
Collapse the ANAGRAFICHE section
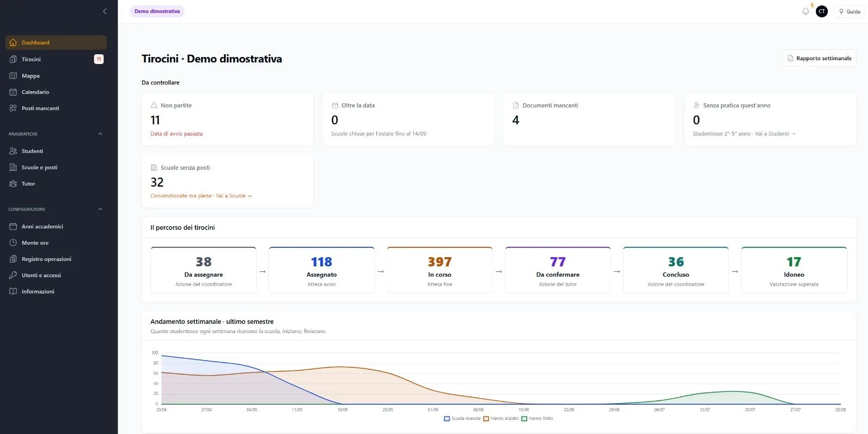(x=100, y=134)
